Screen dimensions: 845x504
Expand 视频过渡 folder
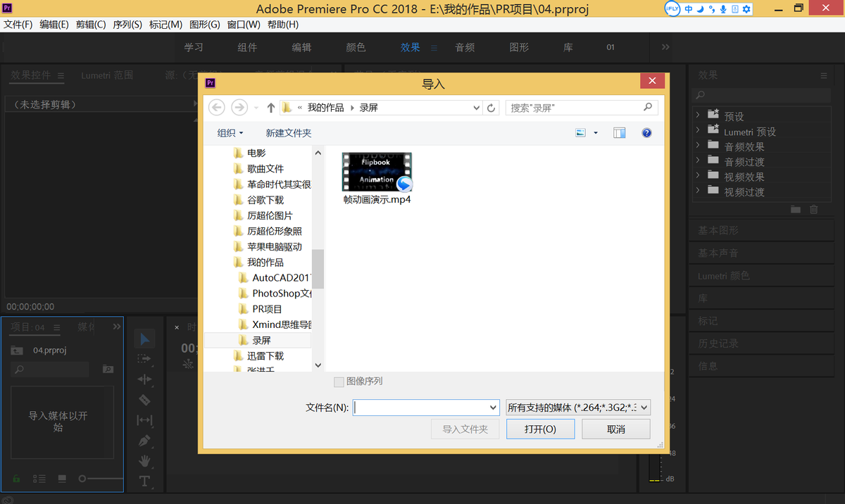[697, 190]
